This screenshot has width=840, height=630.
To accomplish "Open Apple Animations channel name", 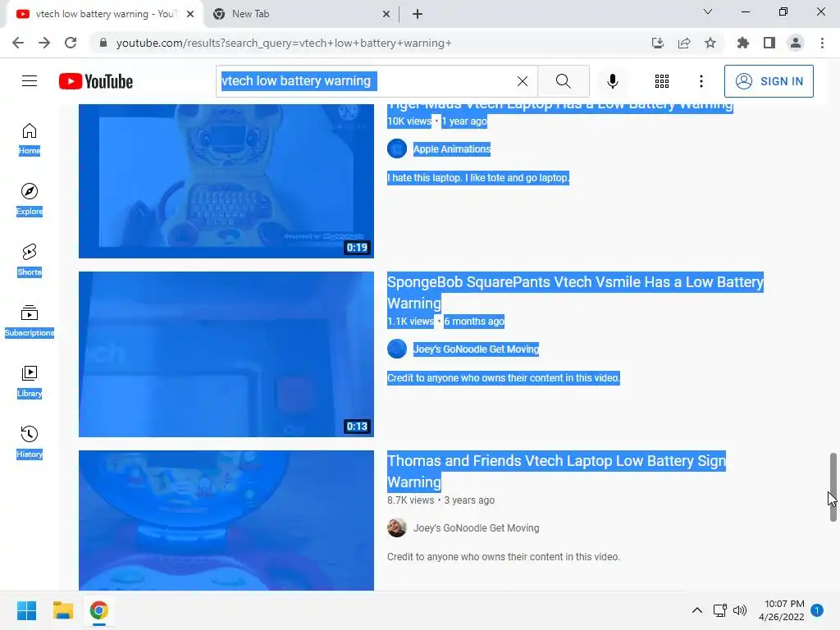I will point(452,149).
